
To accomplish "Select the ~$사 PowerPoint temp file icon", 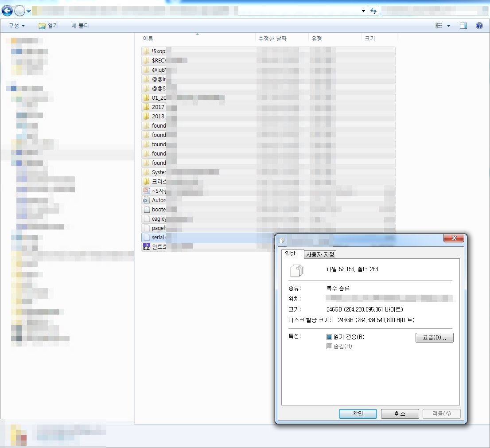I will (x=146, y=191).
